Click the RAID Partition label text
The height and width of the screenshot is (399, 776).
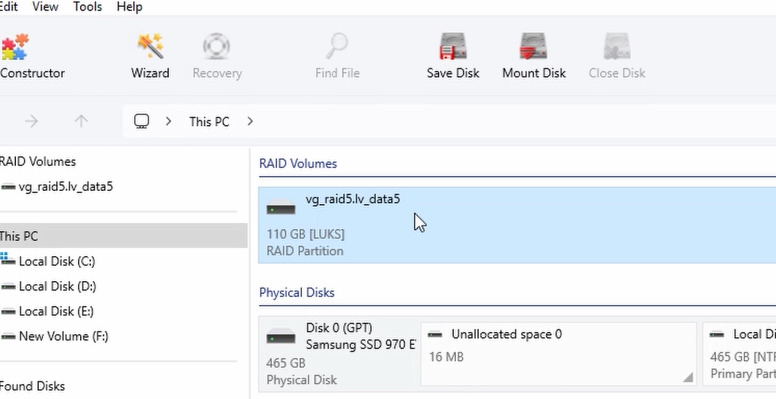point(305,251)
